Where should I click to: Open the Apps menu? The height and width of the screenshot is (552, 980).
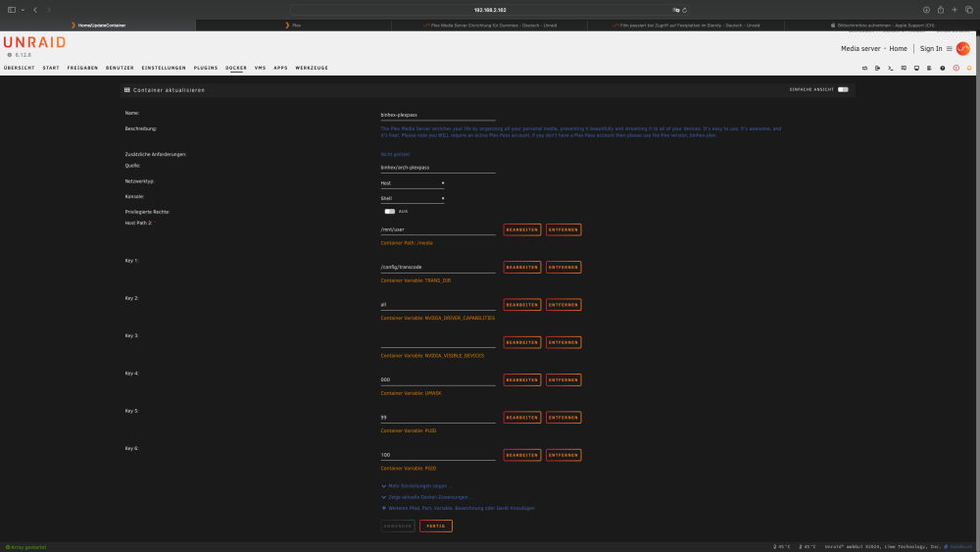280,68
